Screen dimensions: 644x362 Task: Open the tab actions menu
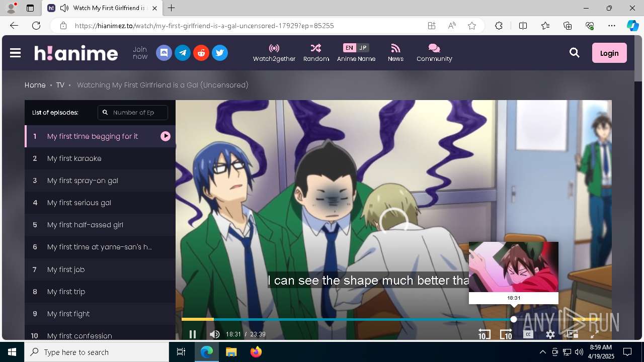(30, 8)
